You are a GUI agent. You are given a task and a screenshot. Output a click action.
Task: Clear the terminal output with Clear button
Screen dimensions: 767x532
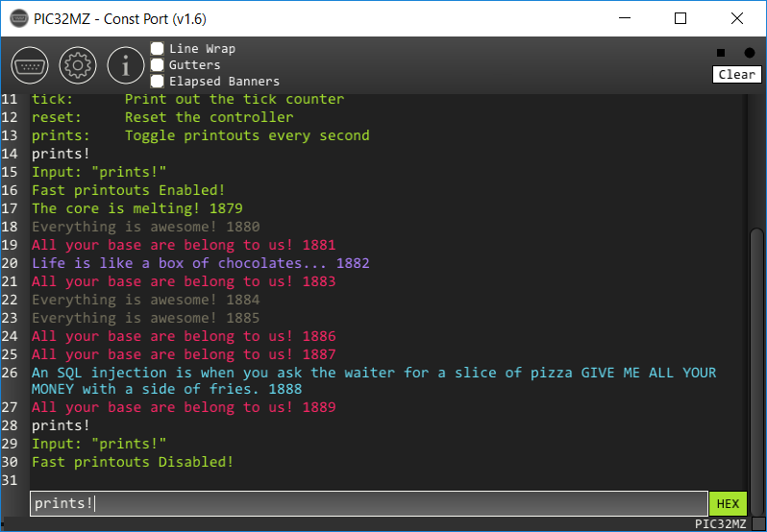(736, 74)
